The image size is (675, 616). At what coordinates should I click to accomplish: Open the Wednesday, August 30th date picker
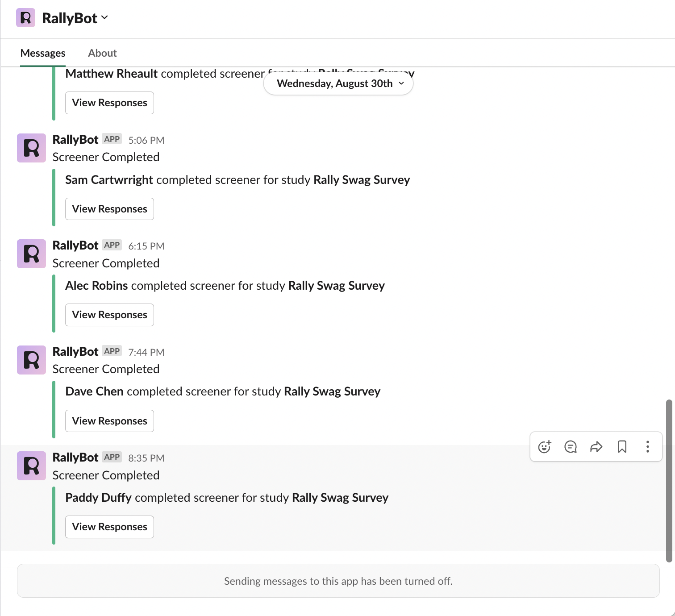click(338, 83)
